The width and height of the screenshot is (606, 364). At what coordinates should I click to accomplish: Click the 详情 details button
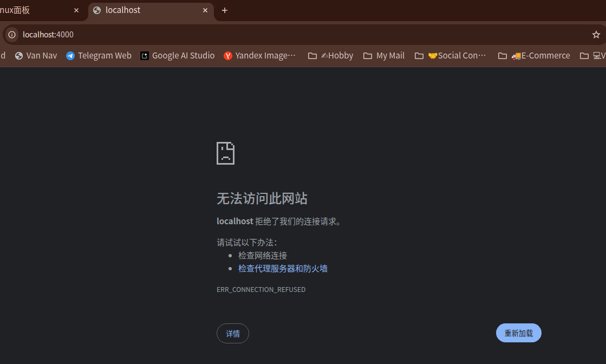(x=232, y=334)
